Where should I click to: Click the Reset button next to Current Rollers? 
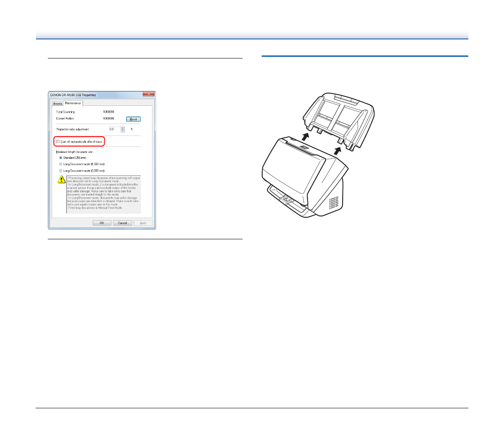click(x=133, y=119)
